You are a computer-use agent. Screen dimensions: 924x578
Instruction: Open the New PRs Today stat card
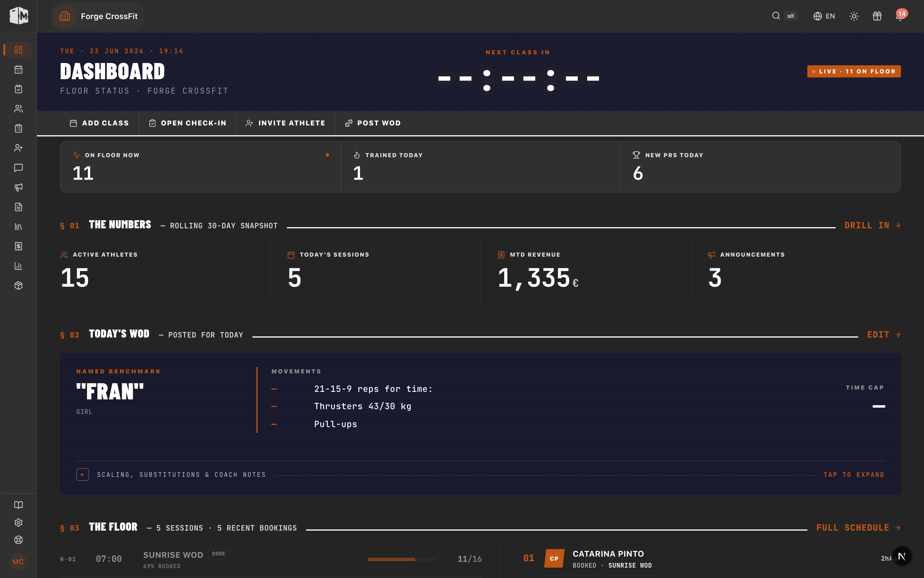(761, 167)
